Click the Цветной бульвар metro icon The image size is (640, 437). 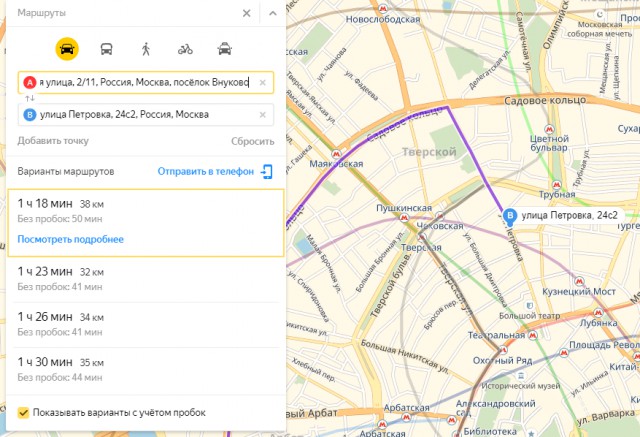(x=550, y=130)
